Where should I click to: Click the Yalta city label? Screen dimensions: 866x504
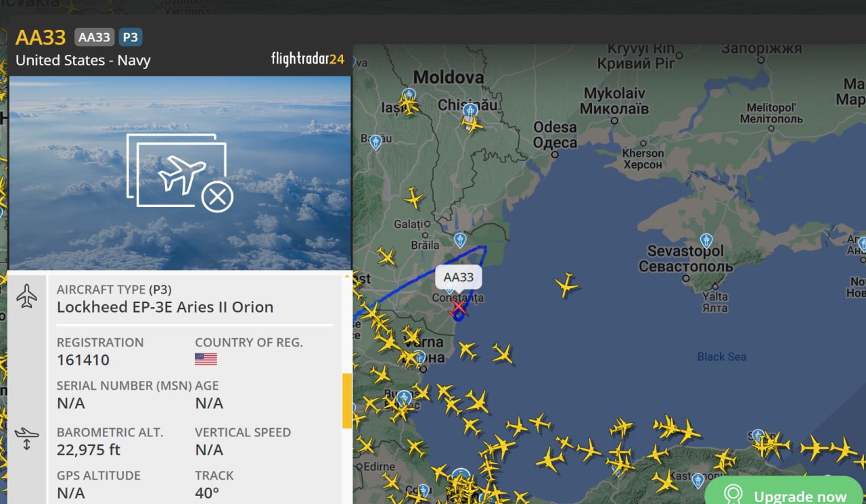click(714, 302)
